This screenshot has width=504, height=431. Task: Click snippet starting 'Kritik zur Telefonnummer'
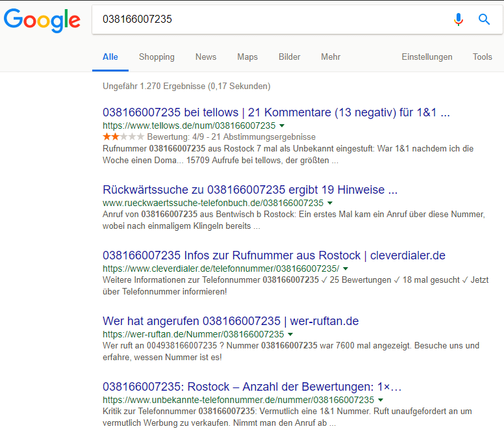pyautogui.click(x=287, y=417)
